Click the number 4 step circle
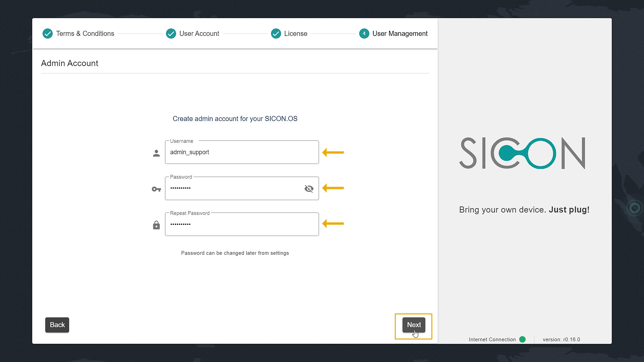This screenshot has height=362, width=644. [x=364, y=34]
